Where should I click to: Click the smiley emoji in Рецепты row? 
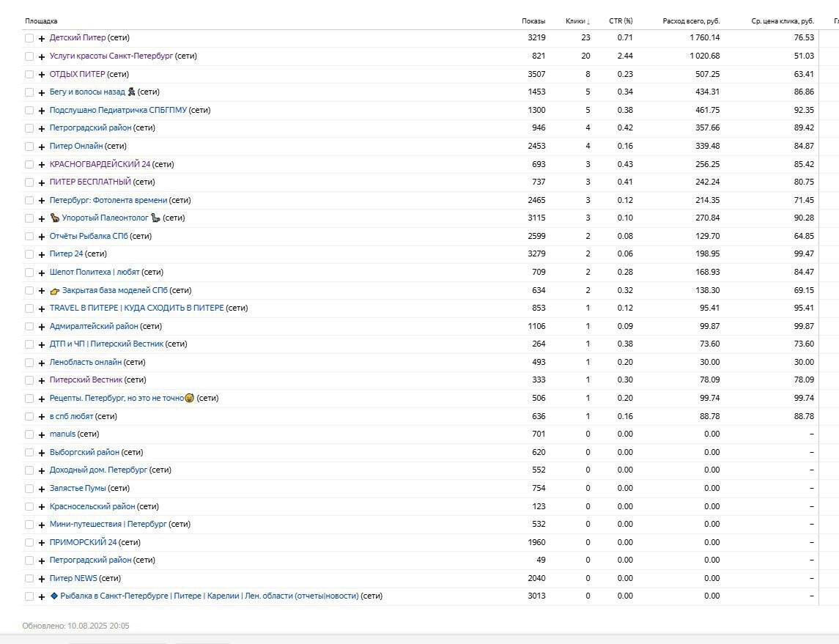(x=190, y=398)
